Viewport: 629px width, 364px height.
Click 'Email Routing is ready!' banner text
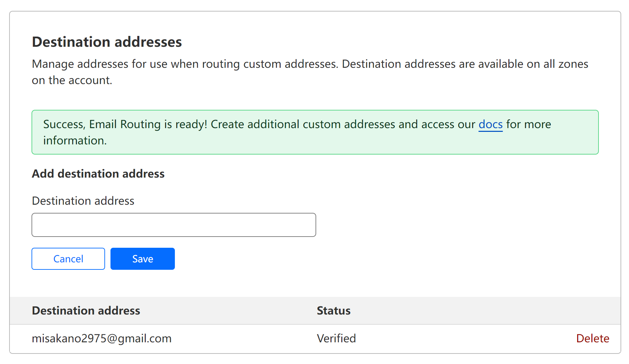click(148, 124)
